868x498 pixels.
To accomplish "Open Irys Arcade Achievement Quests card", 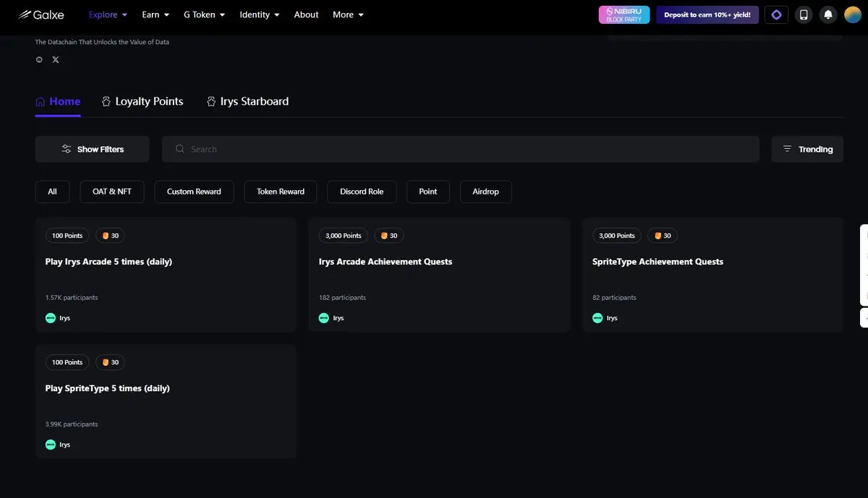I will pos(439,275).
